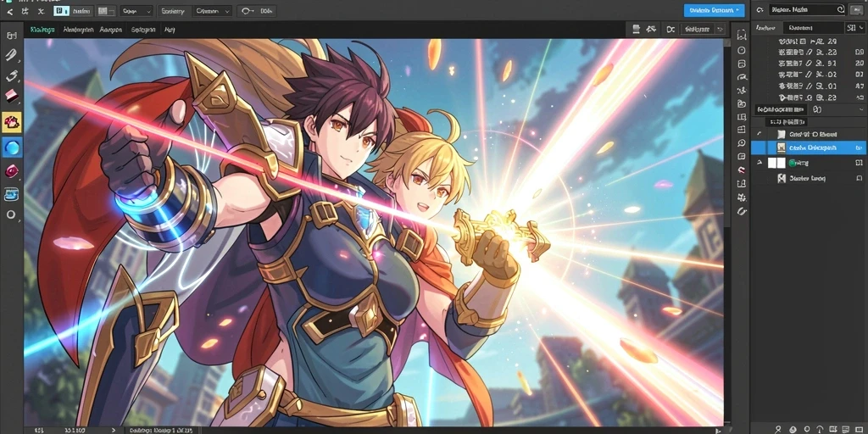Select the blue-highlighted layer row
The width and height of the screenshot is (868, 434).
(808, 147)
